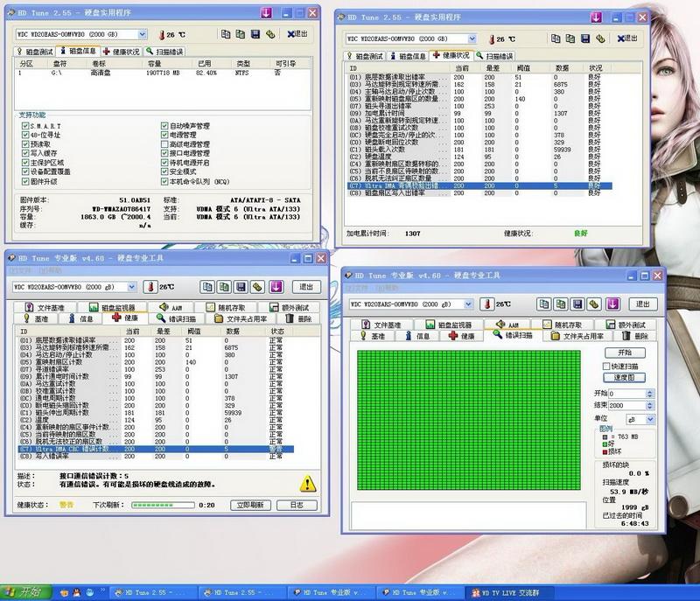Click thermometer button in bottom-right error scan window
The height and width of the screenshot is (601, 700).
point(487,304)
